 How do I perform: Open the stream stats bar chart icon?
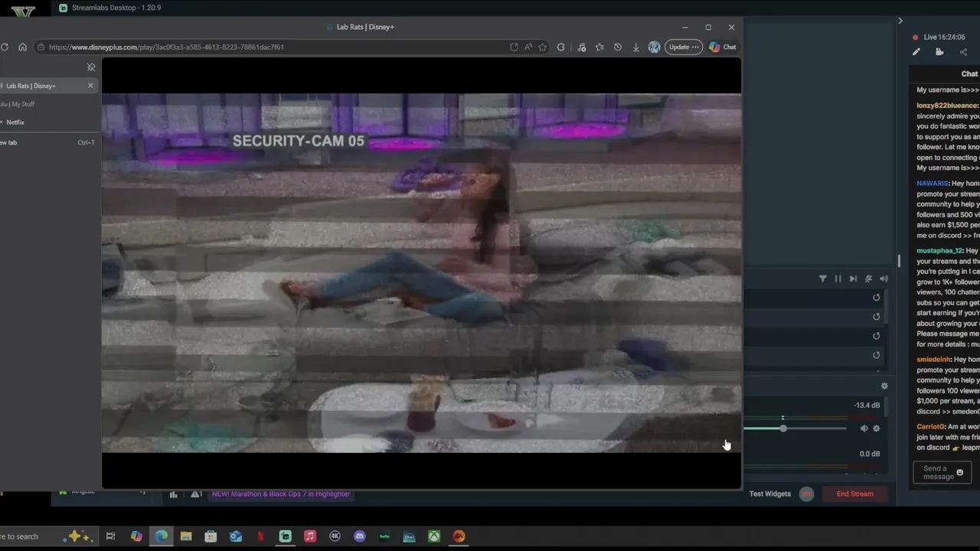[173, 494]
